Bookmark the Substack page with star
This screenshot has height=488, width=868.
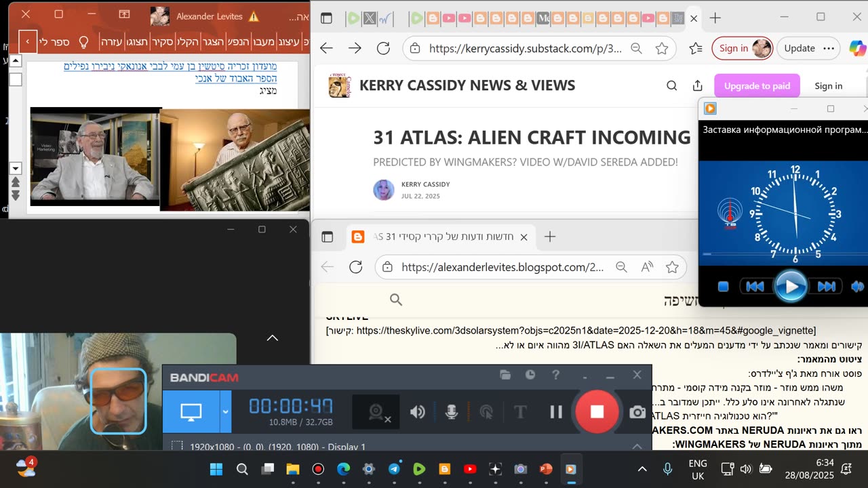[x=662, y=48]
